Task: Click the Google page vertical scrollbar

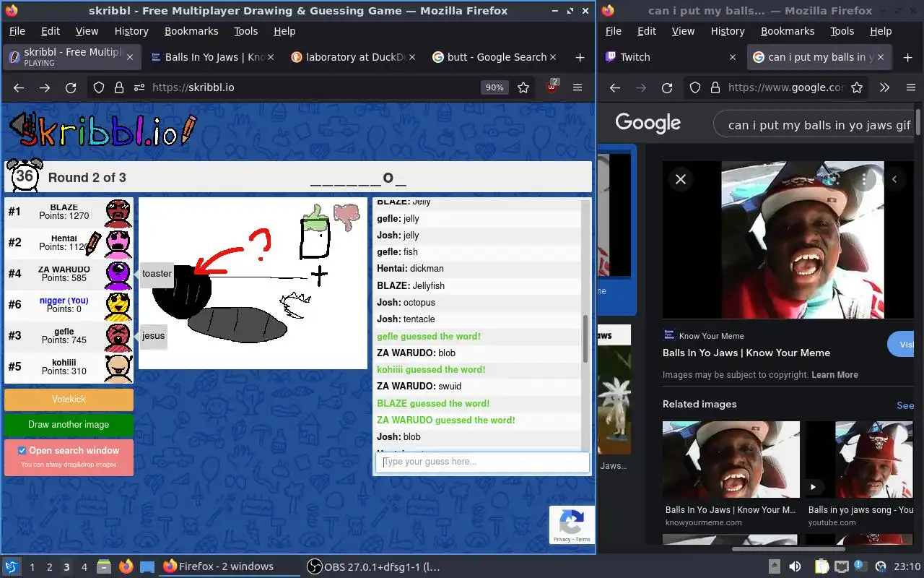Action: [x=920, y=121]
